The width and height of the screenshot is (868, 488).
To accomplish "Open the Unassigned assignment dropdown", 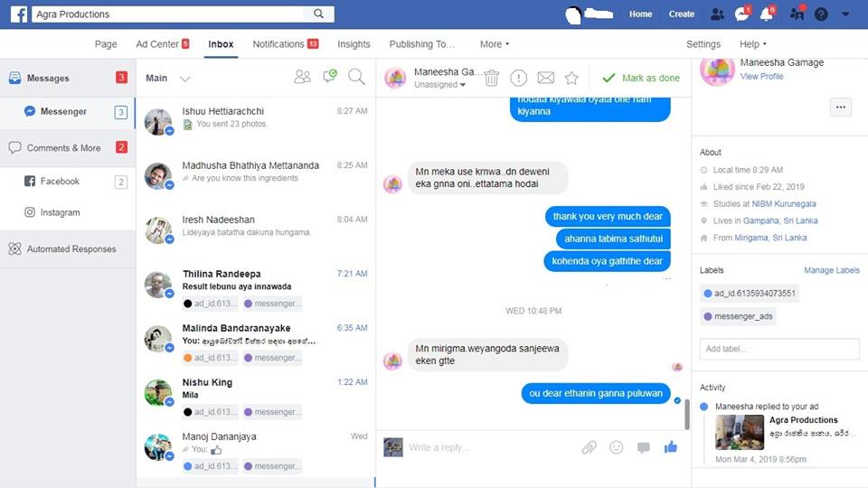I will [x=440, y=85].
